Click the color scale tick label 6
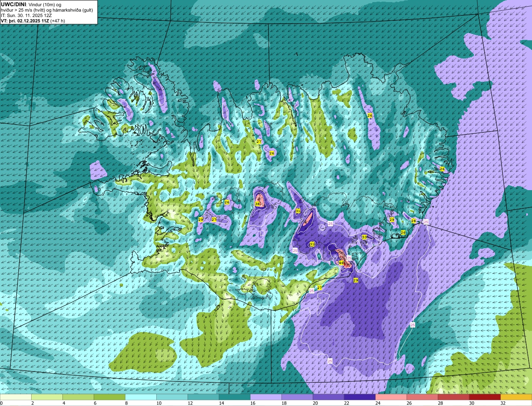This screenshot has width=532, height=406. (94, 403)
